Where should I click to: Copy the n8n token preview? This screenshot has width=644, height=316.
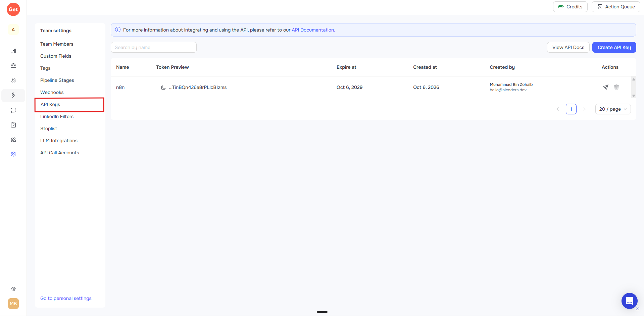164,87
